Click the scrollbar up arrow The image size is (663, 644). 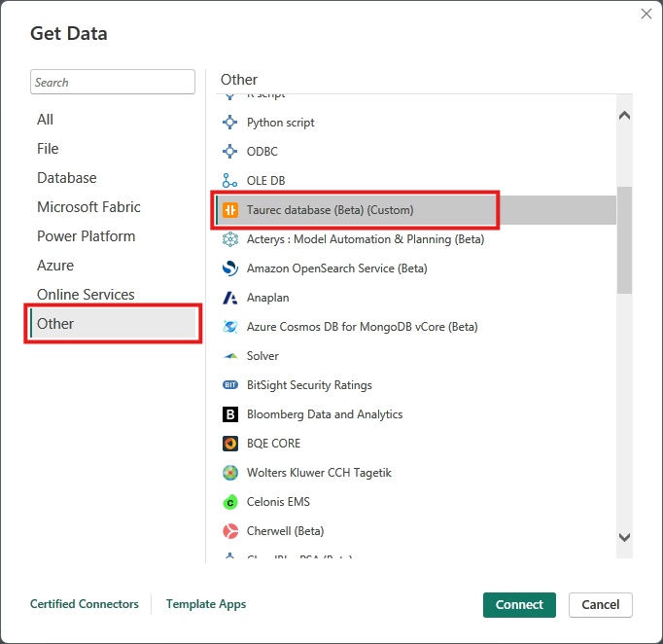(624, 115)
